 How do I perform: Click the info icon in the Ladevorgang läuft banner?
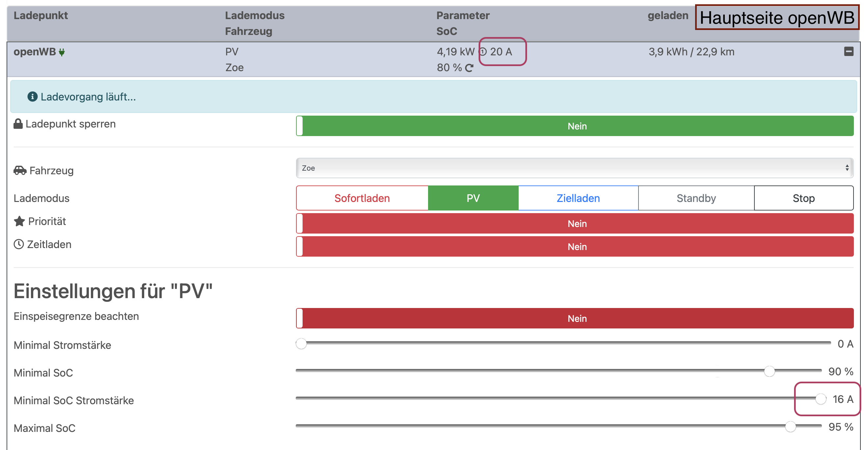pos(32,97)
